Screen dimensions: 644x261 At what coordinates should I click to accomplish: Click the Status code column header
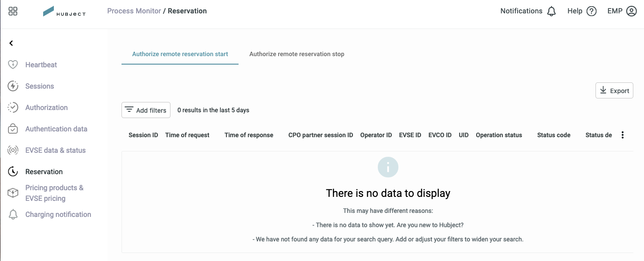pos(554,135)
